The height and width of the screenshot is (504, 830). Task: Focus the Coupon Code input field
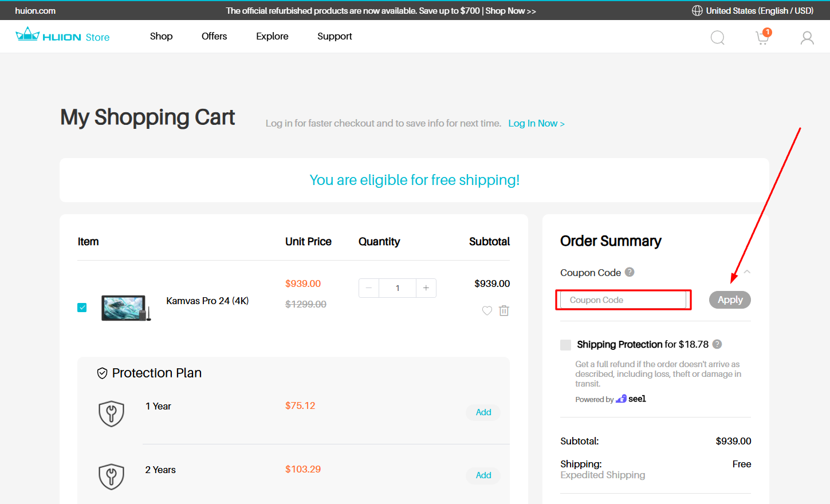[623, 300]
